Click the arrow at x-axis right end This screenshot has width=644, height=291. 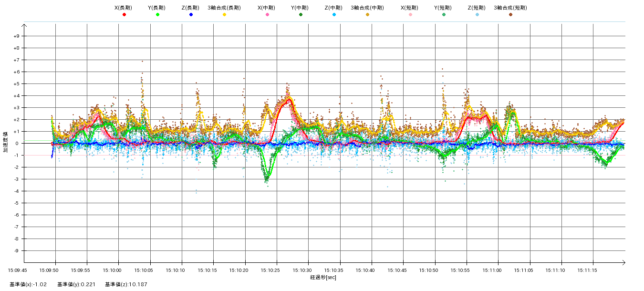623,262
